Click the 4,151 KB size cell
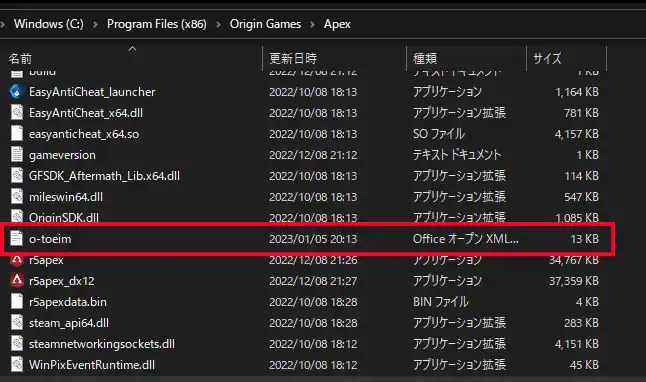Image resolution: width=646 pixels, height=382 pixels. (576, 344)
